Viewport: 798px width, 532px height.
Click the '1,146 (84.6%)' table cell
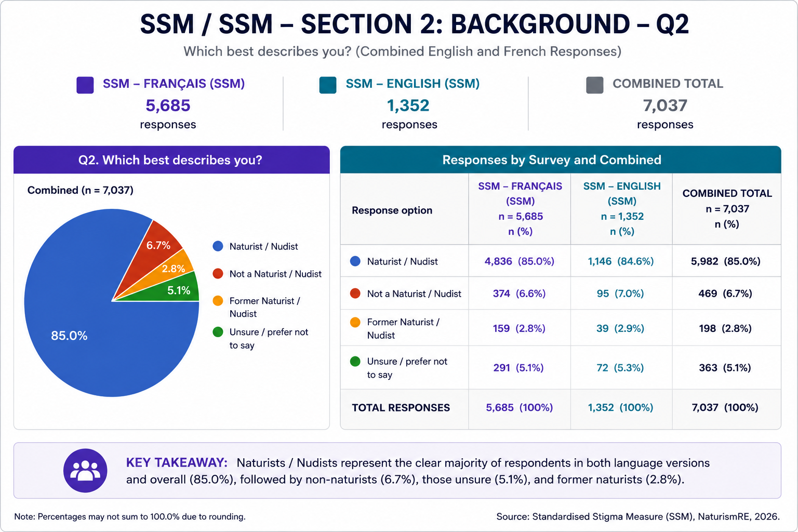point(621,261)
